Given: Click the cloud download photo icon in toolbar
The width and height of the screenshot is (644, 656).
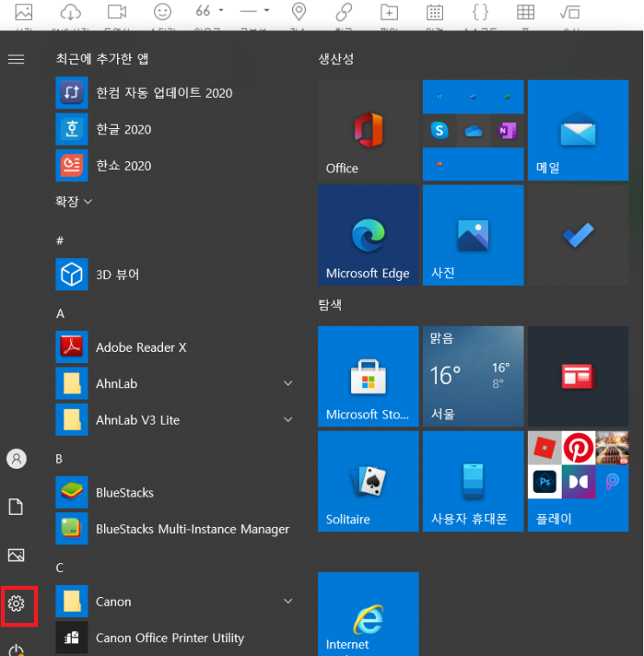Looking at the screenshot, I should [x=70, y=12].
